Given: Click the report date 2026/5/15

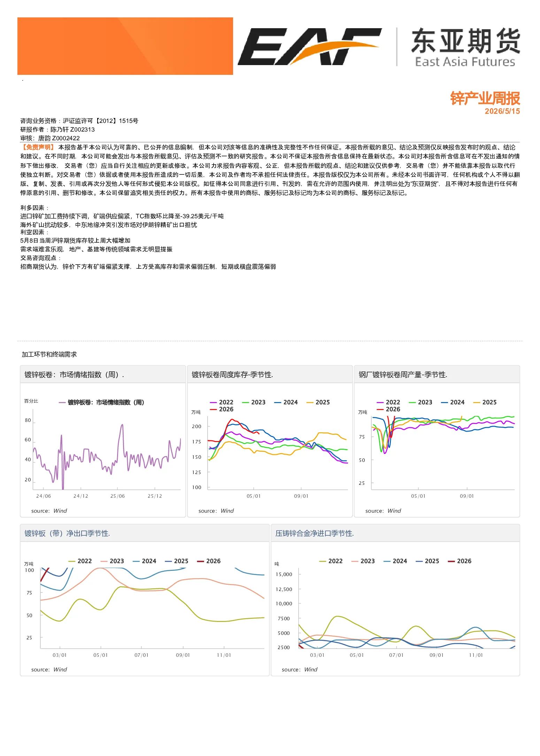Looking at the screenshot, I should (x=502, y=111).
